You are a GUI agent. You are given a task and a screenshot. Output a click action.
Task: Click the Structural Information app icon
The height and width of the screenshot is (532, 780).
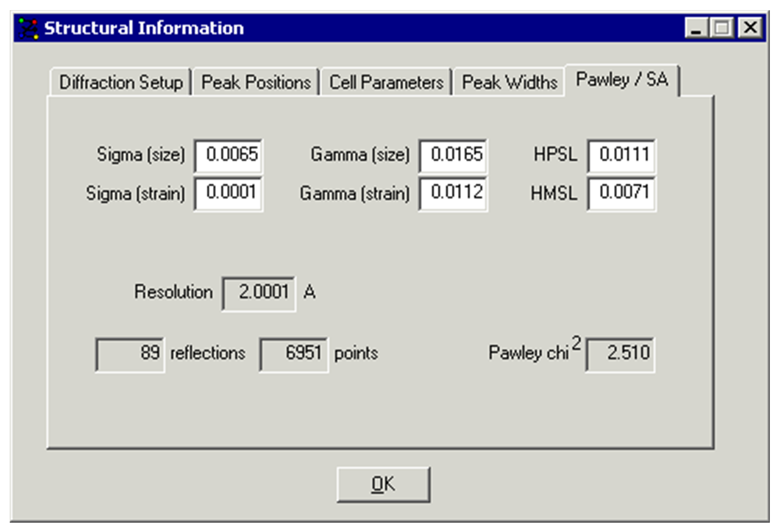28,28
